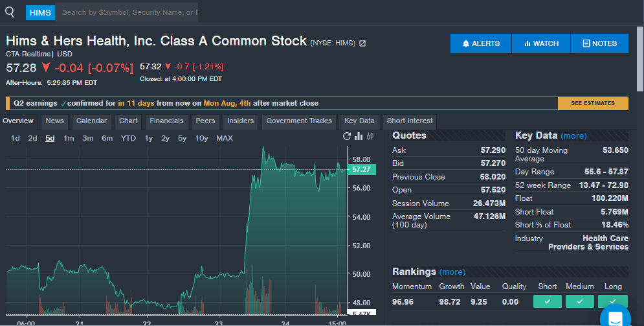Click Short % of Float value 18.46%
The image size is (644, 326).
tap(615, 225)
